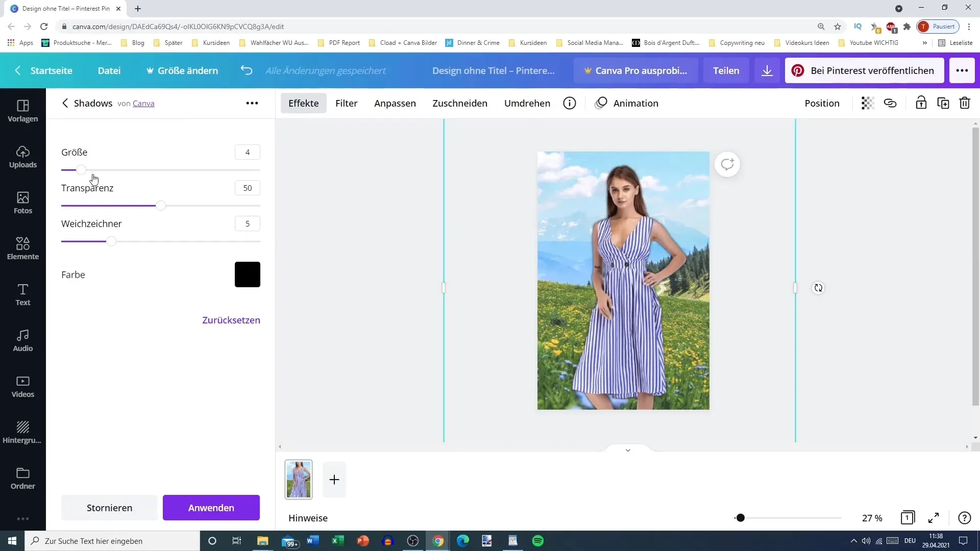
Task: Open the Ordner folders panel
Action: click(23, 478)
